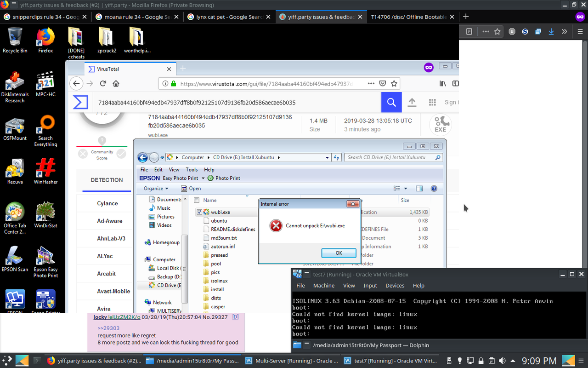Screen dimensions: 588x368
Task: Click >>29303 reply link
Action: coord(108,328)
